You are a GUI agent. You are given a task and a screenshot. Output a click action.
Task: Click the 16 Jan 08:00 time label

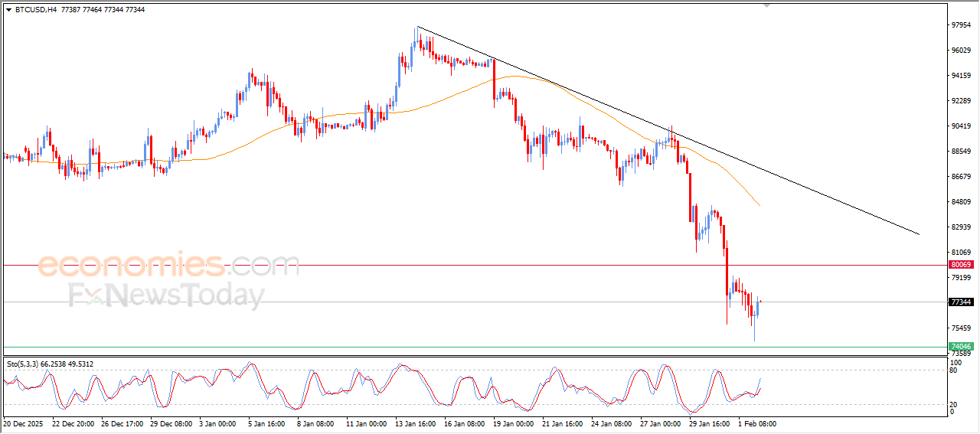(465, 423)
